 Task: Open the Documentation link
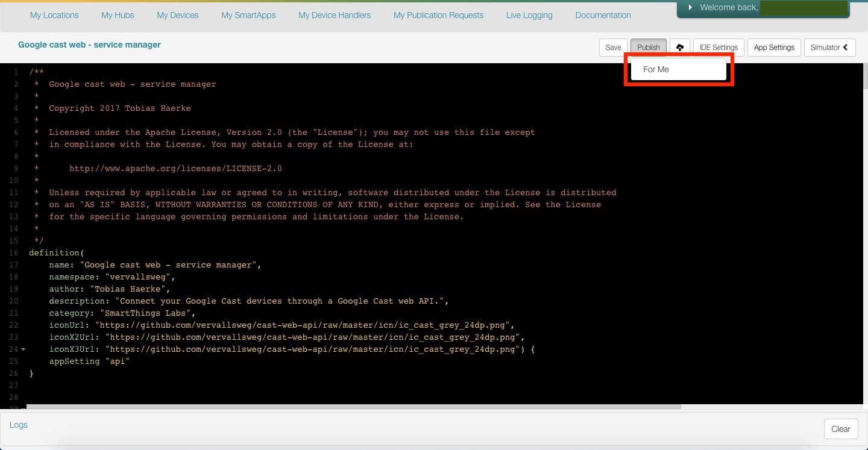(x=603, y=15)
